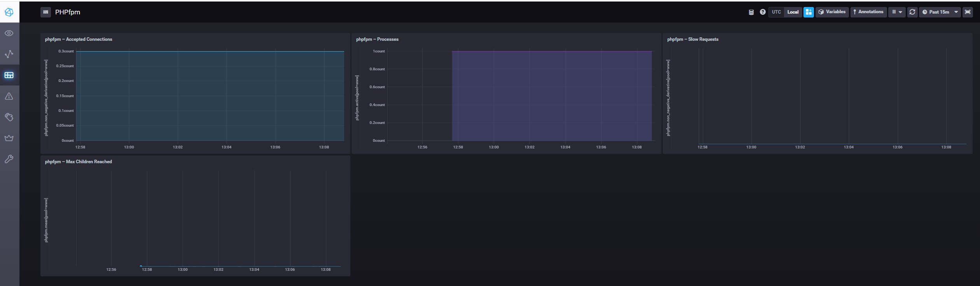Open the database sources icon in the top bar
This screenshot has height=286, width=980.
(751, 12)
